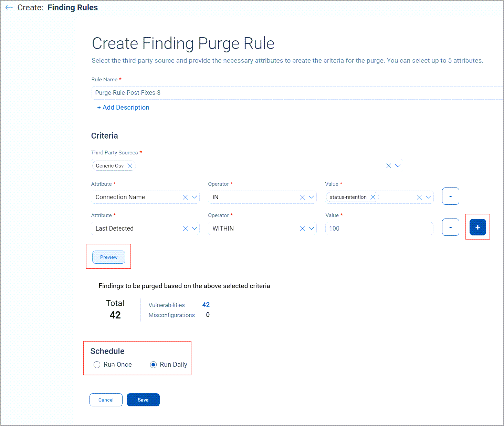
Task: Clear all Third Party Sources selections
Action: (x=389, y=166)
